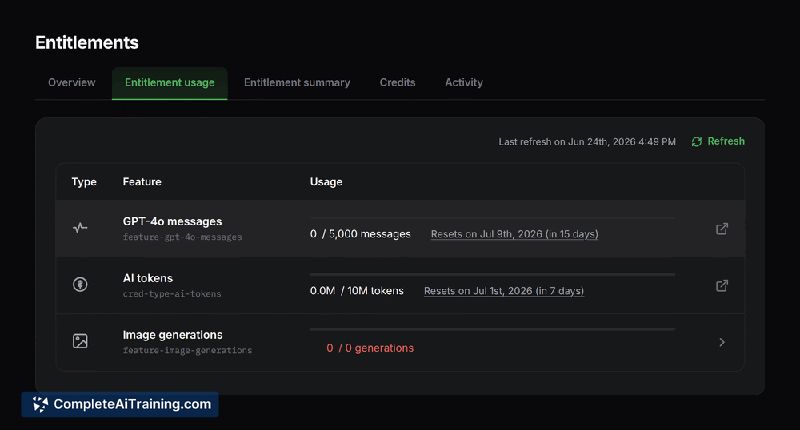Switch to Entitlement summary tab
Viewport: 800px width, 430px height.
(297, 83)
